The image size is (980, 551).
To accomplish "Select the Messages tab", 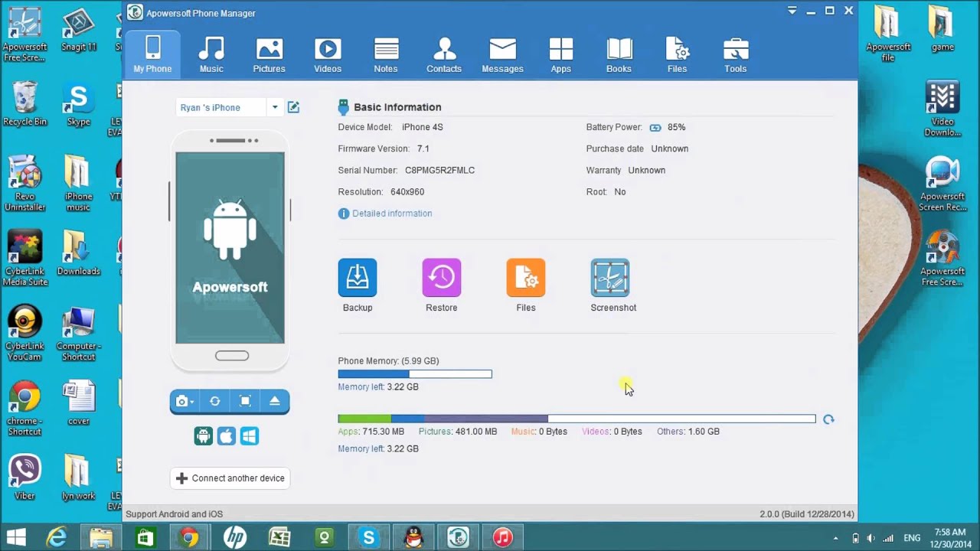I will 502,54.
